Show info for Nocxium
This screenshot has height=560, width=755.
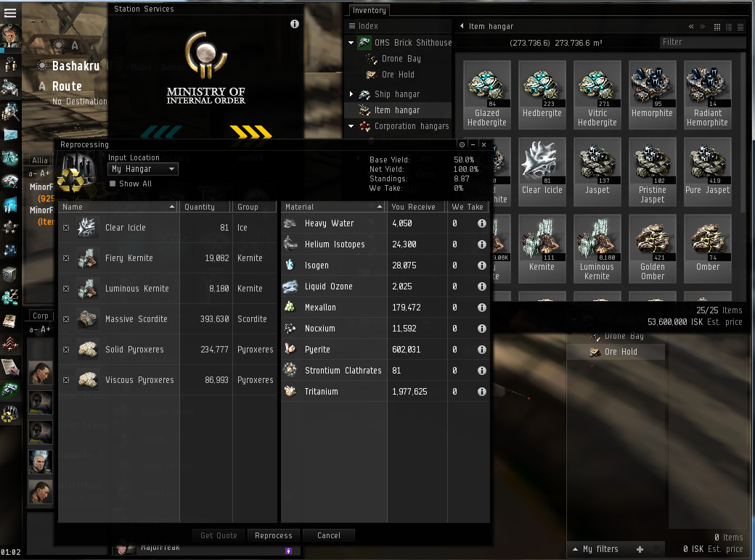click(x=481, y=329)
